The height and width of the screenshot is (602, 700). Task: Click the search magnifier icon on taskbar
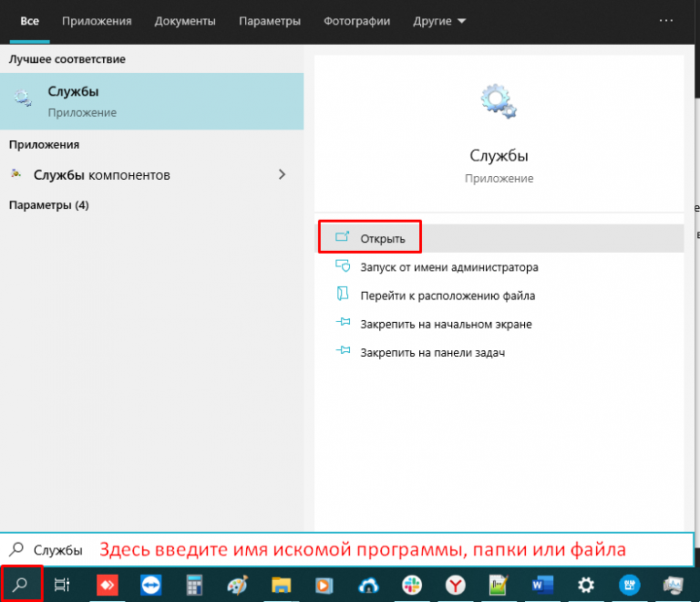[22, 584]
